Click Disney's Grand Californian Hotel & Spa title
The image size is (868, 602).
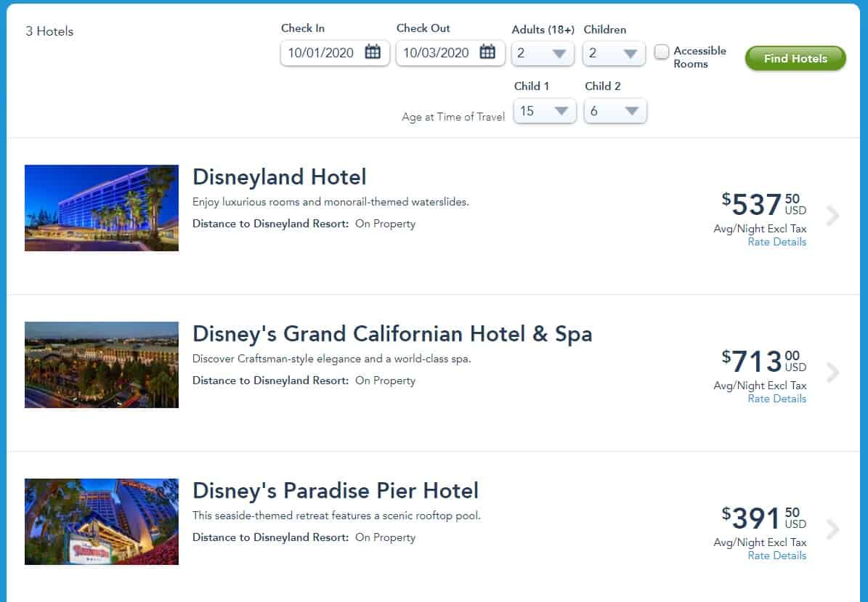pyautogui.click(x=392, y=333)
